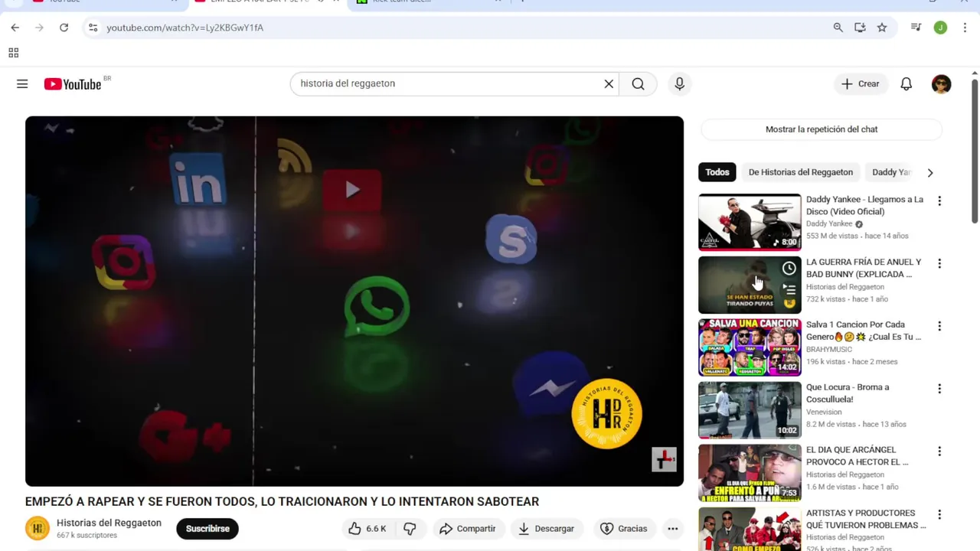Like the video with thumbs up

click(x=367, y=529)
